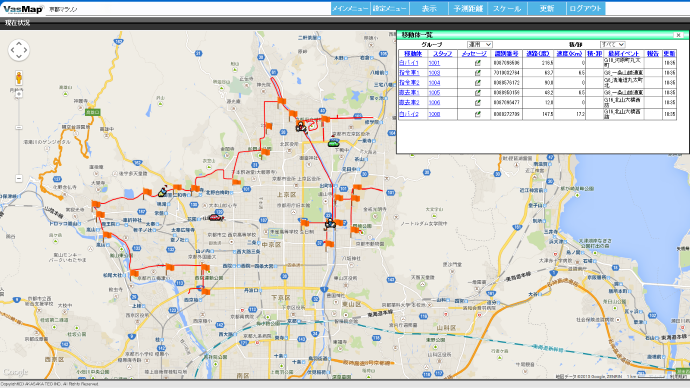Sort by スタッフ column header
Screen dimensions: 690x388
point(443,54)
